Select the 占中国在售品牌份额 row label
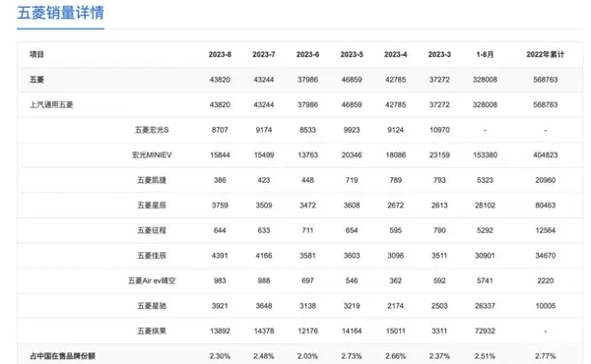Screen dimensions: 591x364 pyautogui.click(x=63, y=356)
